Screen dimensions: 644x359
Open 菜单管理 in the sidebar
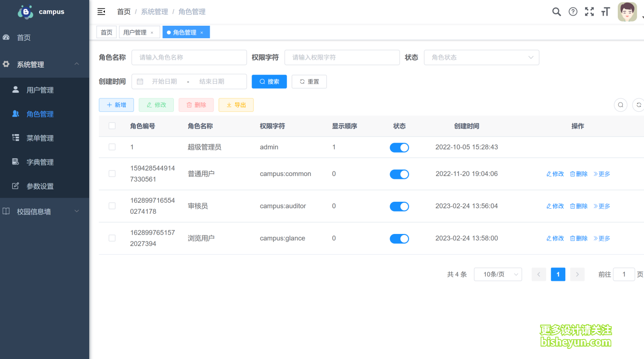pyautogui.click(x=45, y=138)
